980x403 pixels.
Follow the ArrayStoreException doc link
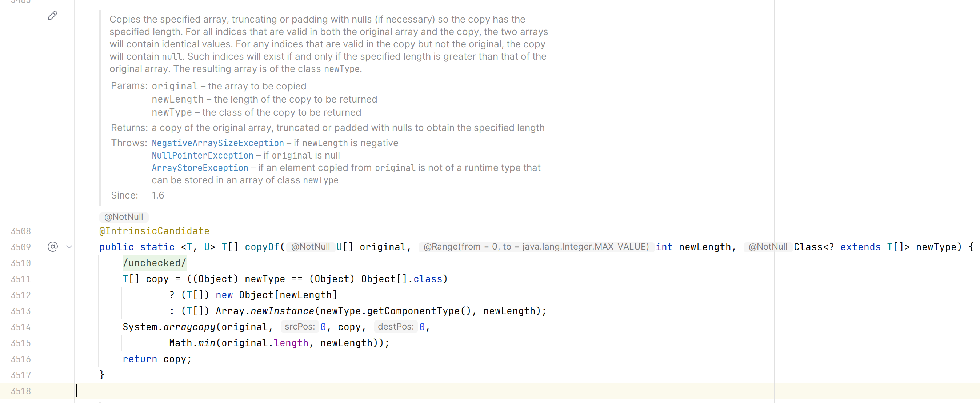pyautogui.click(x=200, y=168)
